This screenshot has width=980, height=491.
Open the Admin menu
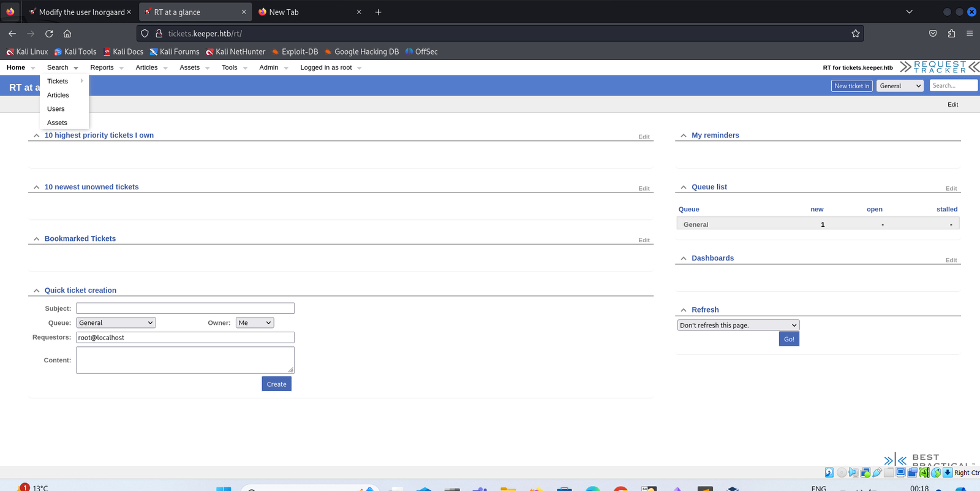click(x=268, y=67)
